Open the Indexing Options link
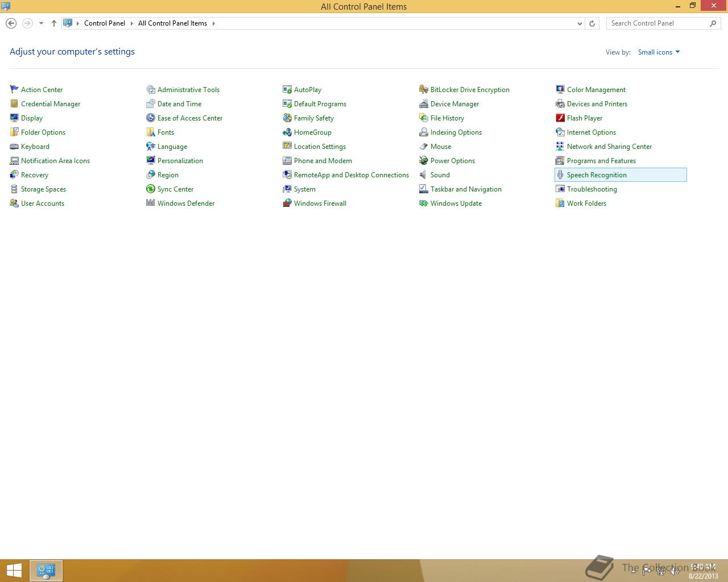728x582 pixels. coord(456,132)
